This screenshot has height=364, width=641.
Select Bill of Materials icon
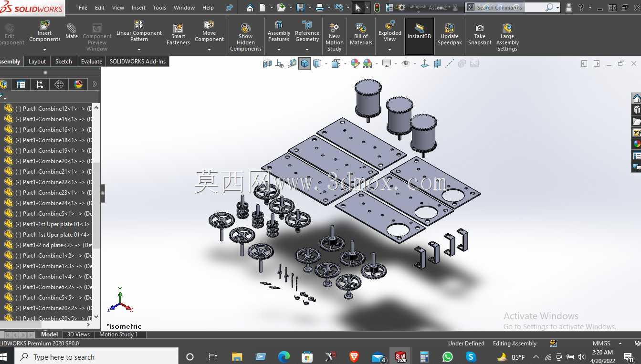[x=361, y=34]
